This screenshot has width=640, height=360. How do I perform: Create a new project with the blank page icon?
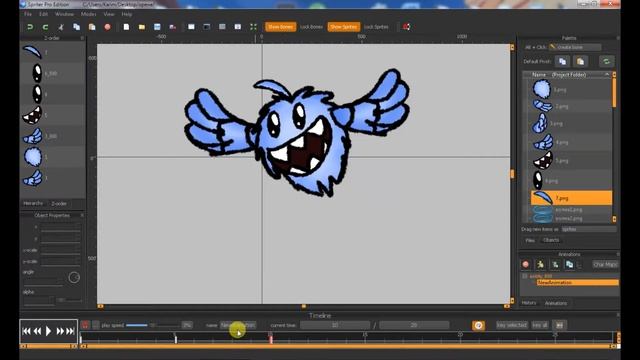pos(126,27)
